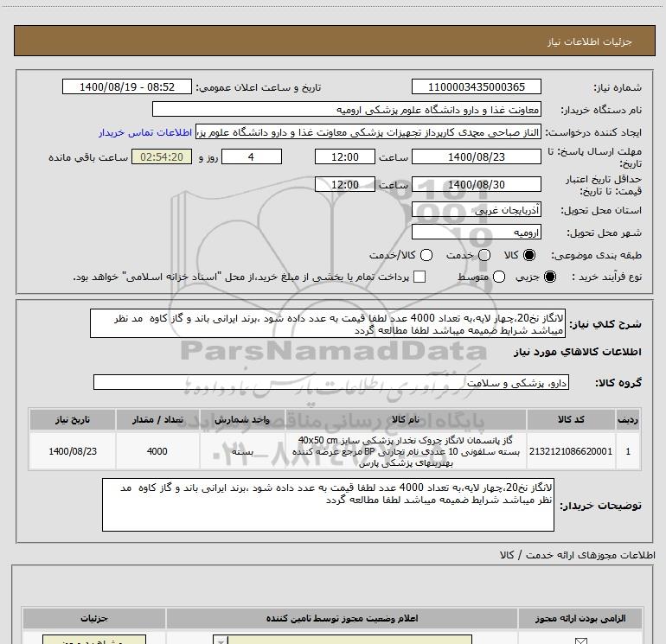Click the شهر محل تحویل ارومیه field
Viewport: 666px width, 644px height.
476,233
